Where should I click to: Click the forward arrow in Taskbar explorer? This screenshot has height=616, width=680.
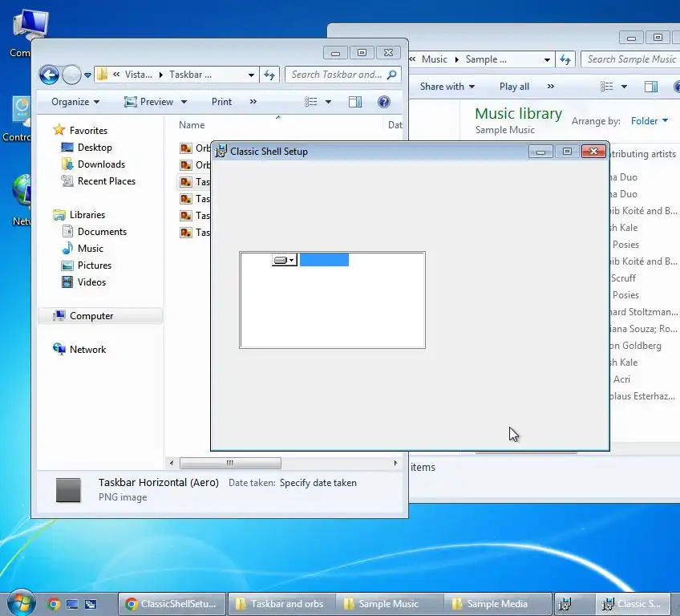click(x=71, y=75)
